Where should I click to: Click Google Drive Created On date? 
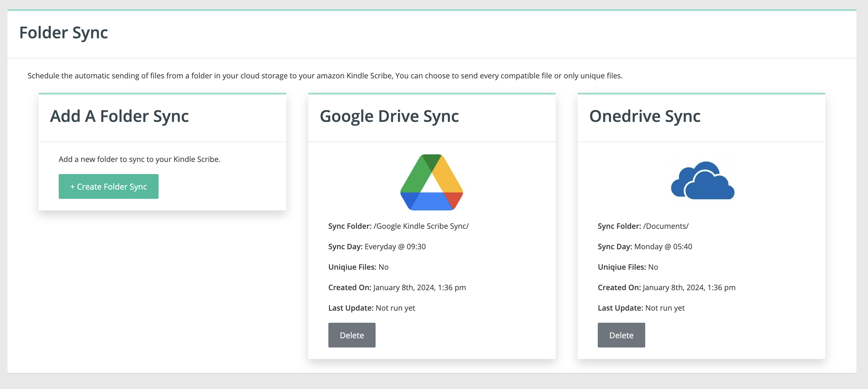click(x=419, y=288)
